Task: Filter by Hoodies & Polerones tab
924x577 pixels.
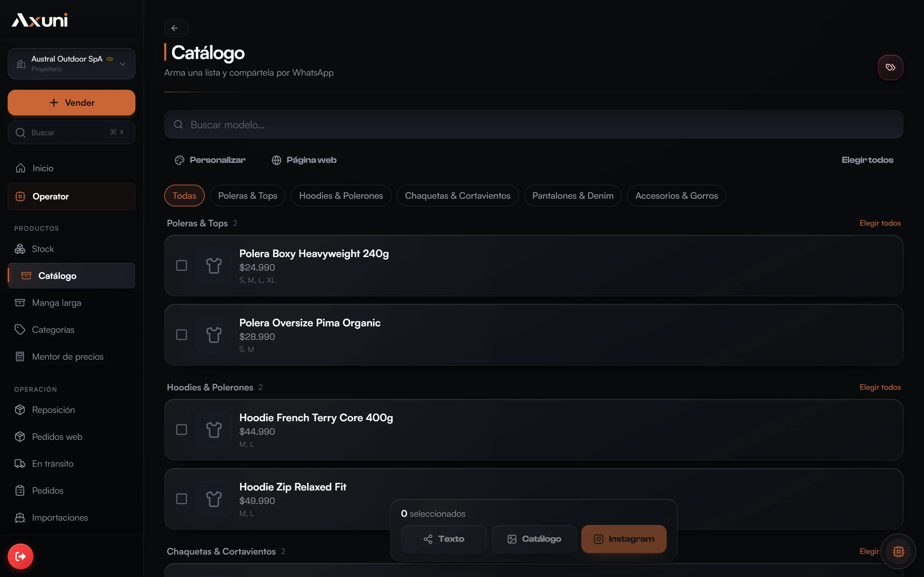Action: click(x=341, y=196)
